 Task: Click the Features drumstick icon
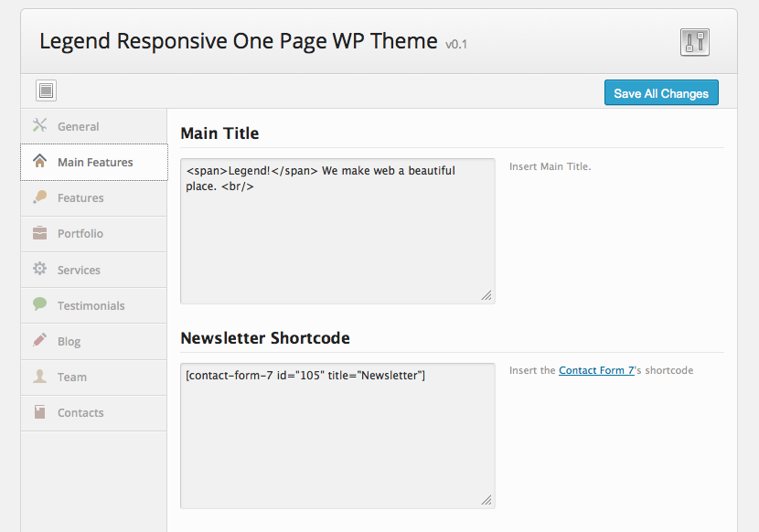coord(39,197)
